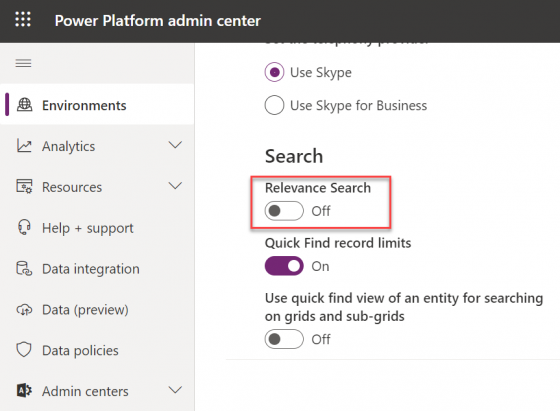Toggle quick find view for grids and sub-grids

point(284,339)
